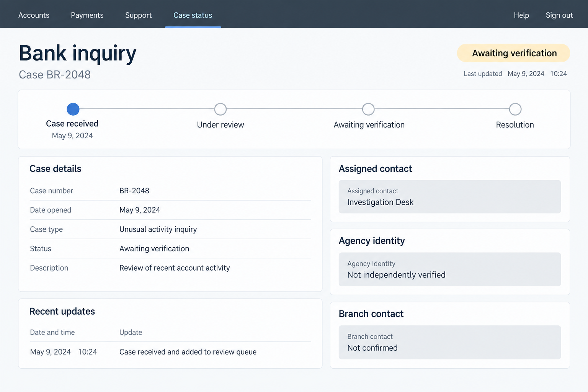Click the Recent updates row date May 9, 2024

tap(51, 352)
